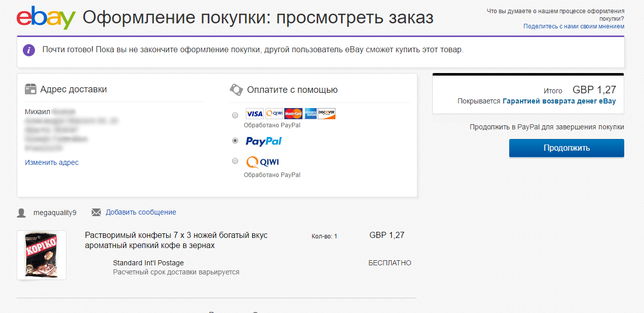This screenshot has height=313, width=644.
Task: Click the item price GBP 1,27
Action: pyautogui.click(x=387, y=235)
